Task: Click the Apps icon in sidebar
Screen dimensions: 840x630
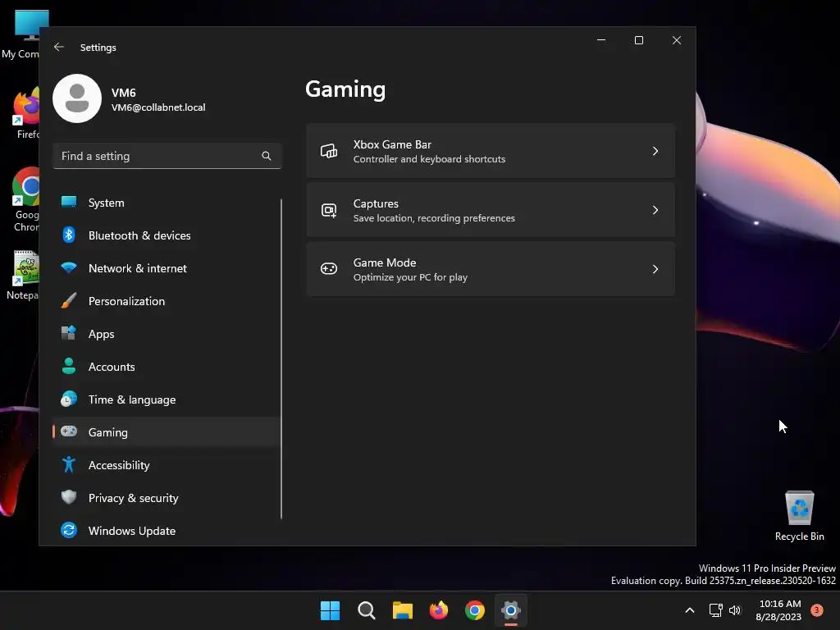Action: [x=69, y=333]
